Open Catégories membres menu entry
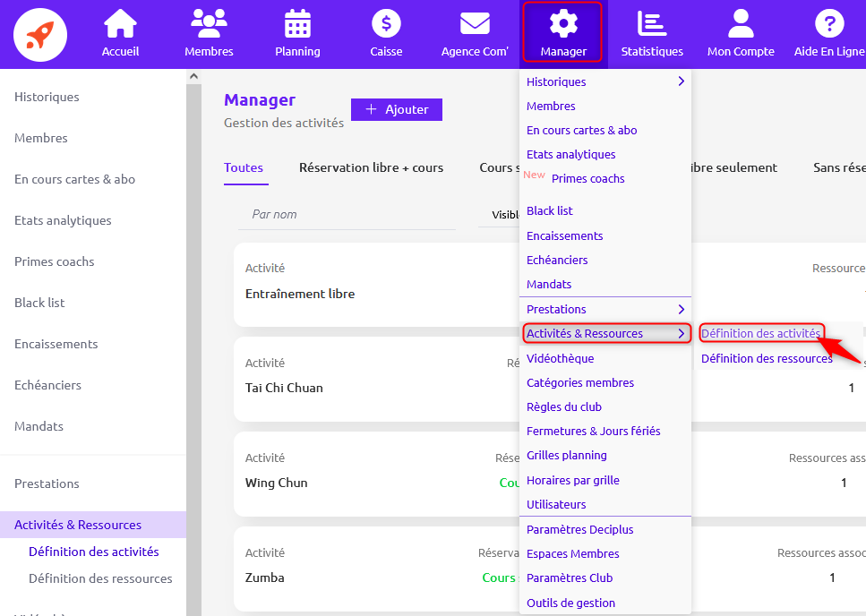This screenshot has width=866, height=616. coord(580,382)
